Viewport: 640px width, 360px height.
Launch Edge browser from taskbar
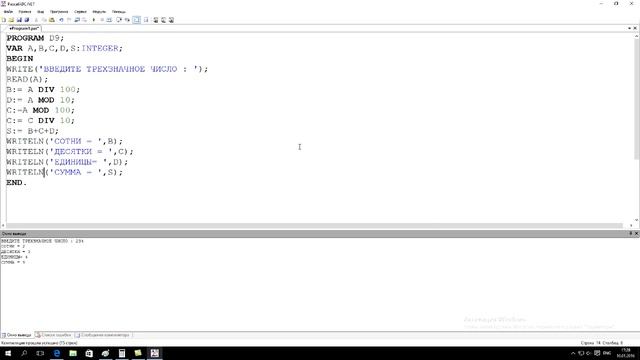point(57,353)
